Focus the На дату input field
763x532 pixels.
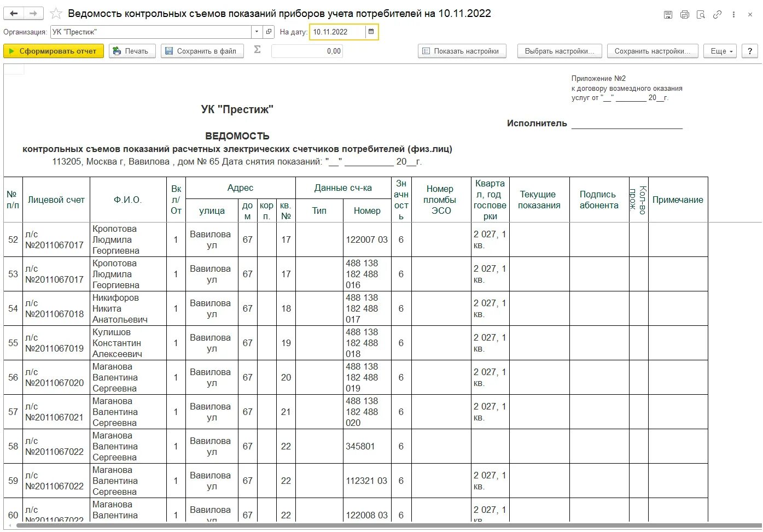coord(337,32)
